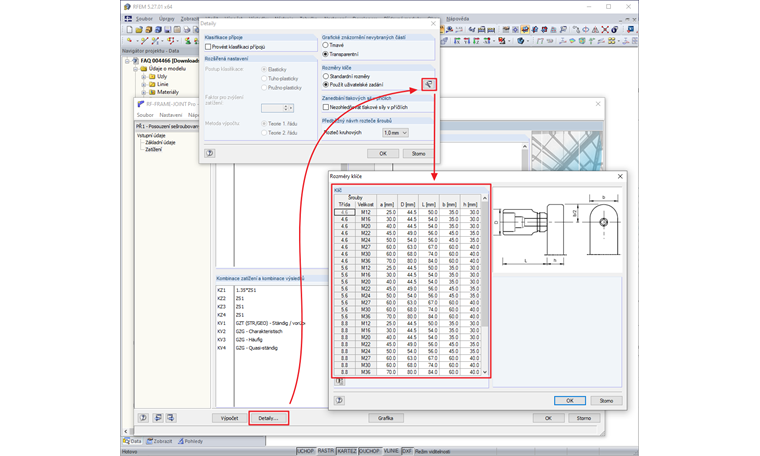Switch to the Pohledy navigator tab
Image resolution: width=760 pixels, height=456 pixels.
coord(190,441)
